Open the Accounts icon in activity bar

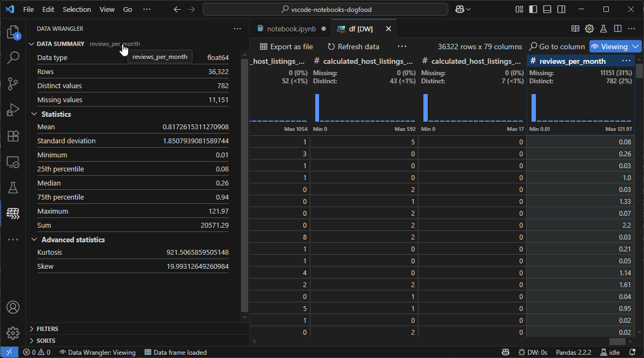(x=13, y=307)
